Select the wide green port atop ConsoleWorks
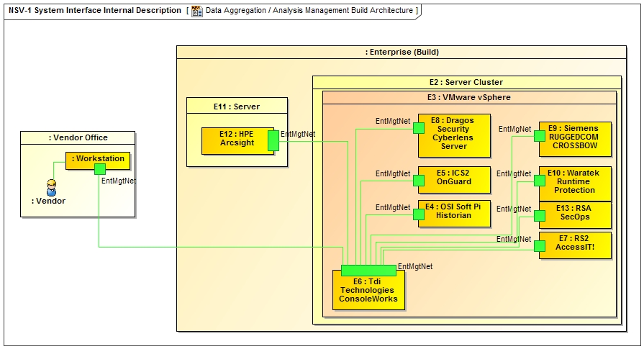 (x=369, y=270)
